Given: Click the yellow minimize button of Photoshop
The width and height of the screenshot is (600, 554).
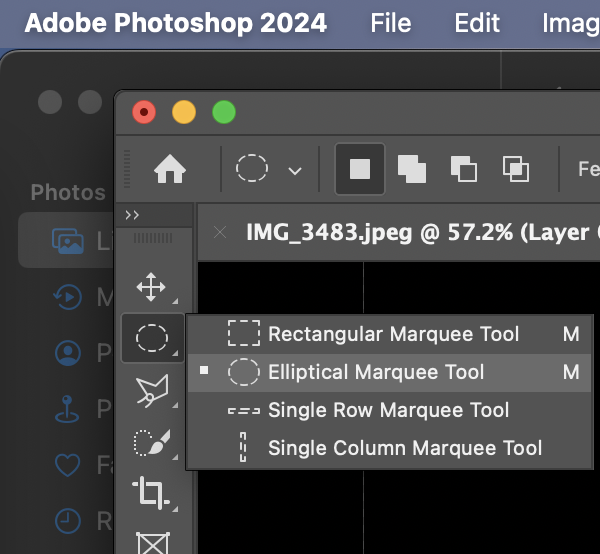Looking at the screenshot, I should 184,112.
